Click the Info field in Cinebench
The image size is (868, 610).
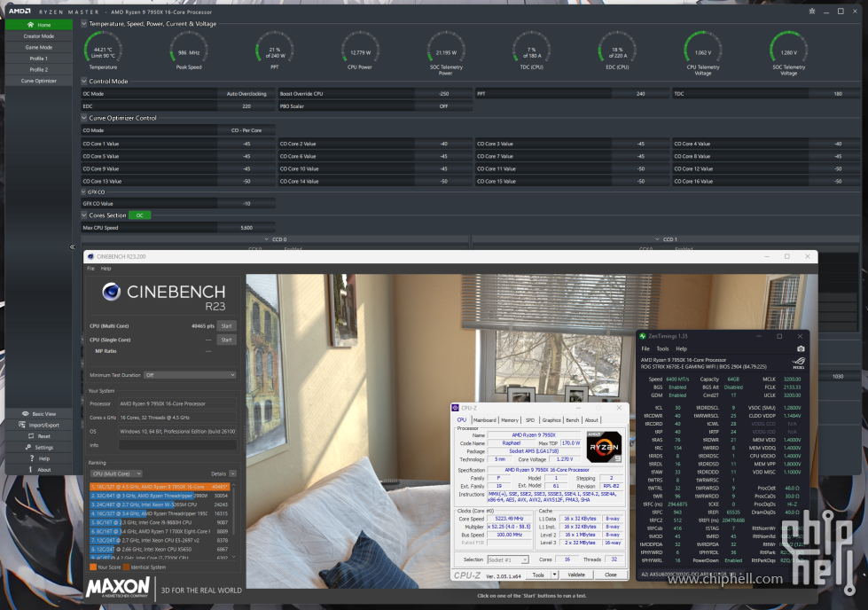(x=177, y=445)
